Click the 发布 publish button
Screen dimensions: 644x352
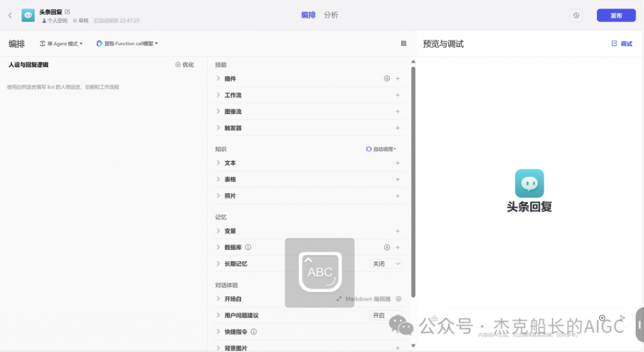pos(616,15)
